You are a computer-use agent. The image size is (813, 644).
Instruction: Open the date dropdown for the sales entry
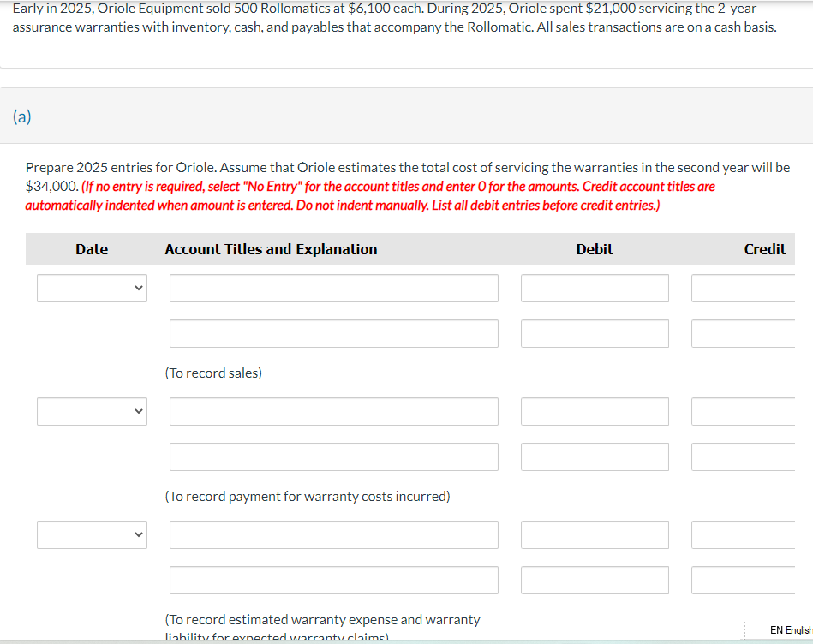click(92, 288)
